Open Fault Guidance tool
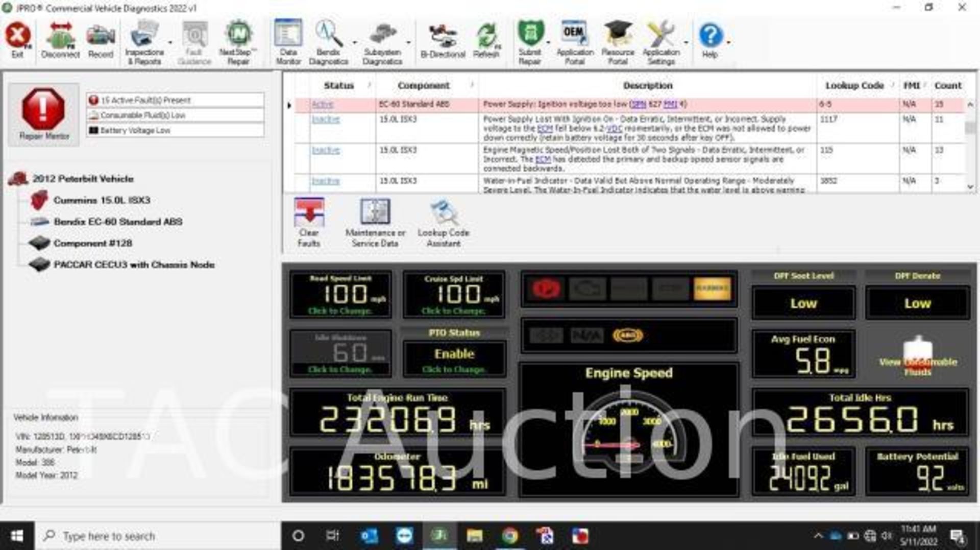Screen dimensions: 980x550 click(194, 43)
